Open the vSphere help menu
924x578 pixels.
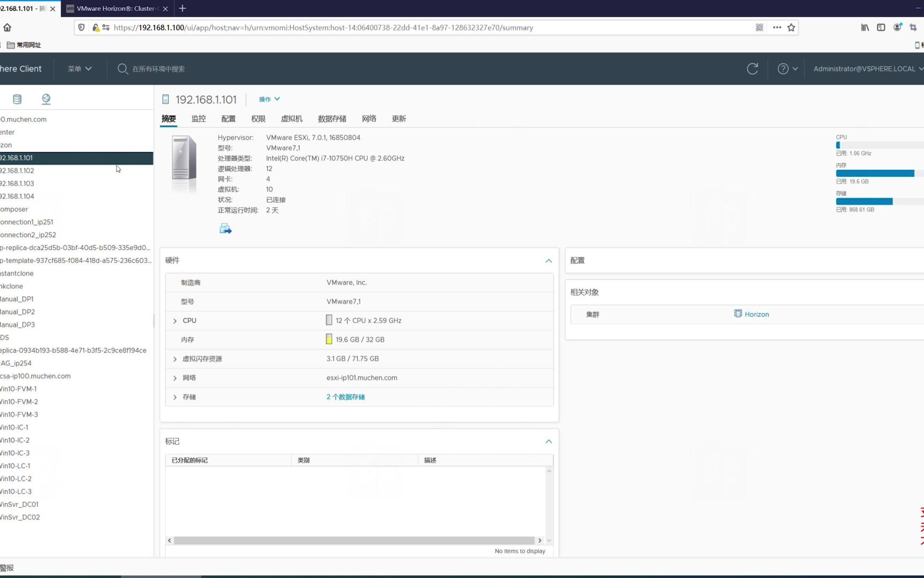click(788, 69)
